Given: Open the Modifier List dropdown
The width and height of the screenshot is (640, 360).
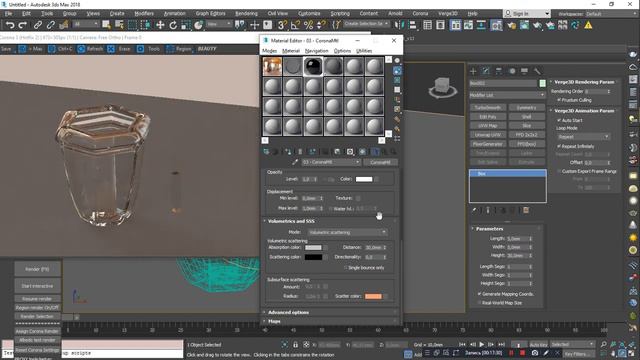Looking at the screenshot, I should coord(507,95).
